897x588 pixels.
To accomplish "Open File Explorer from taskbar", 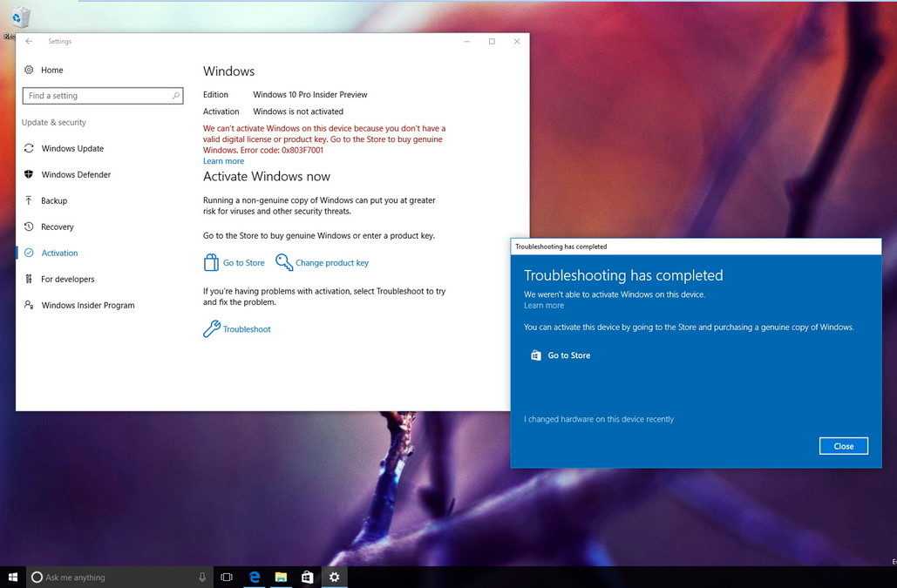I will coord(281,578).
